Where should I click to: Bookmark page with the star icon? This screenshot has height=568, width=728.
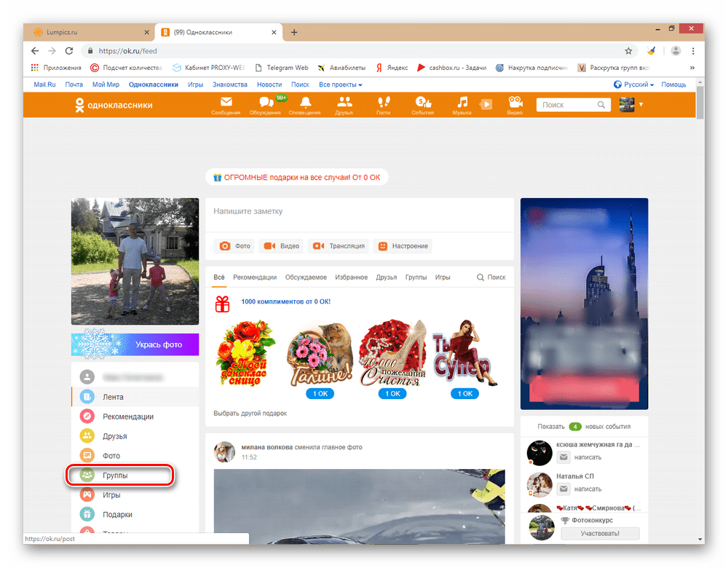[x=628, y=51]
